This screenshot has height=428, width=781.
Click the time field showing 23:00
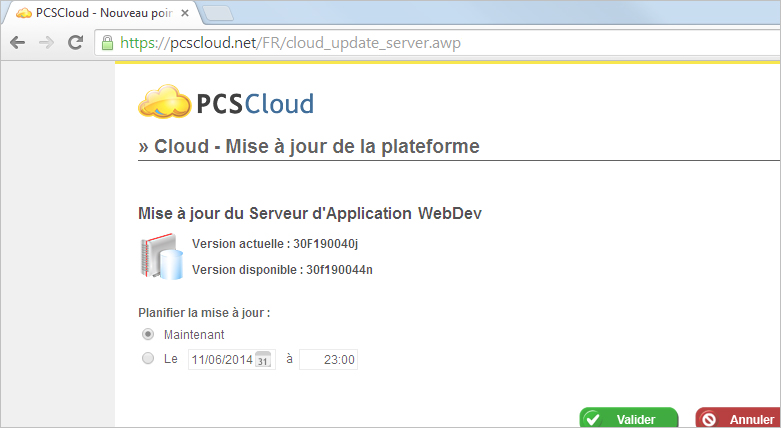(328, 360)
